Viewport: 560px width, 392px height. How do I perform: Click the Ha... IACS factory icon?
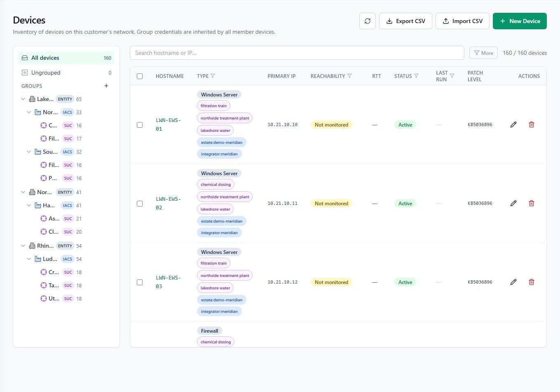pyautogui.click(x=38, y=205)
